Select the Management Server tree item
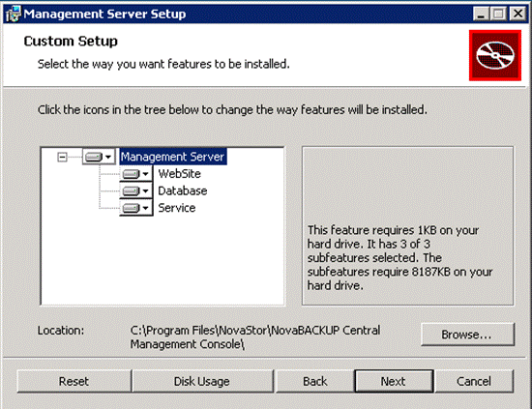 [x=173, y=157]
